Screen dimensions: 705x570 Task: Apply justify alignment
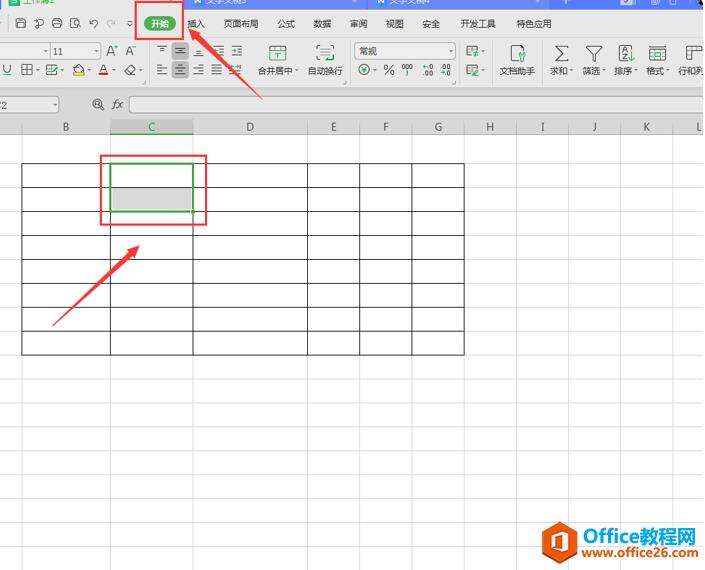click(x=217, y=70)
